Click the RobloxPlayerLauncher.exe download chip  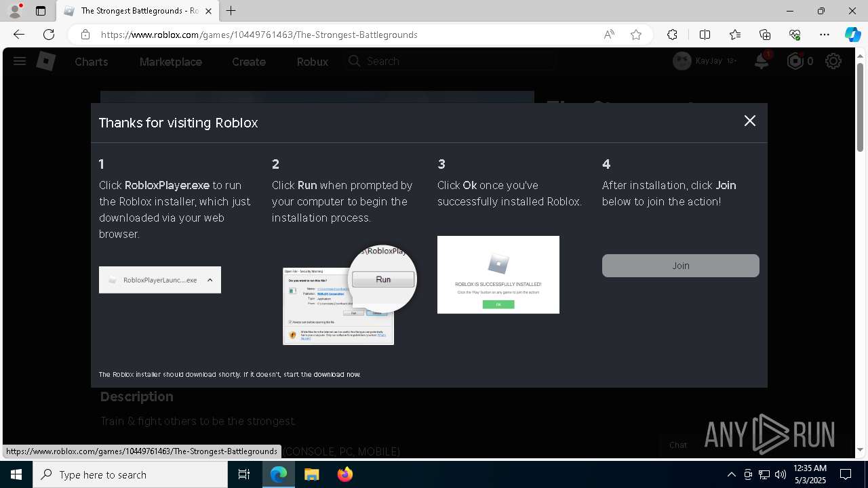click(160, 280)
